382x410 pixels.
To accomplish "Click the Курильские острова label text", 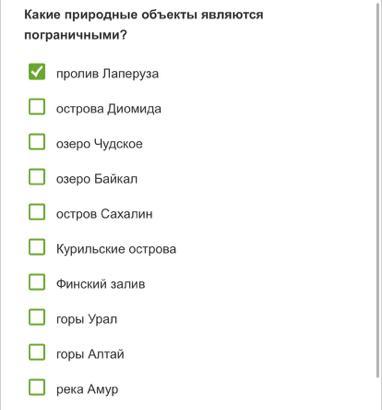I will tap(116, 249).
